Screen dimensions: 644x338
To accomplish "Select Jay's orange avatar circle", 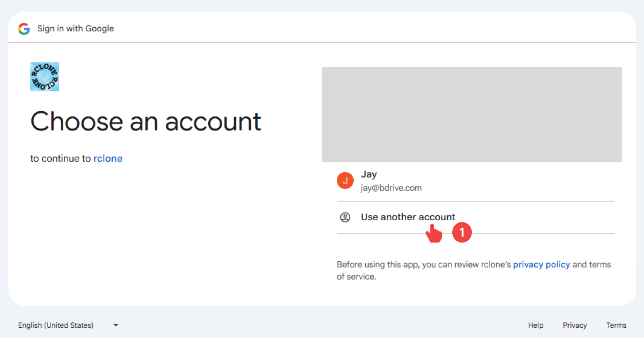I will click(345, 180).
